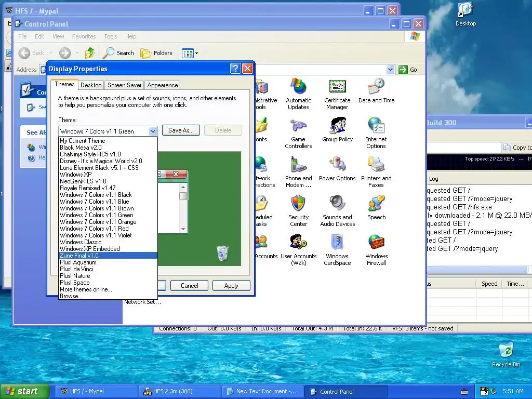Screen dimensions: 532x399
Task: Select Disney - It's a Magical World theme
Action: tap(108, 161)
